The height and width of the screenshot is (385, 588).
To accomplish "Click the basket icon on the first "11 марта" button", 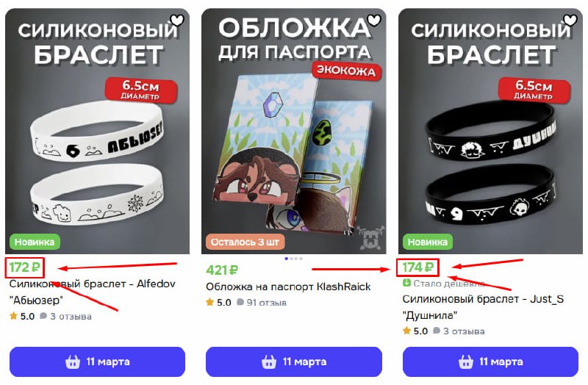I will (x=73, y=361).
